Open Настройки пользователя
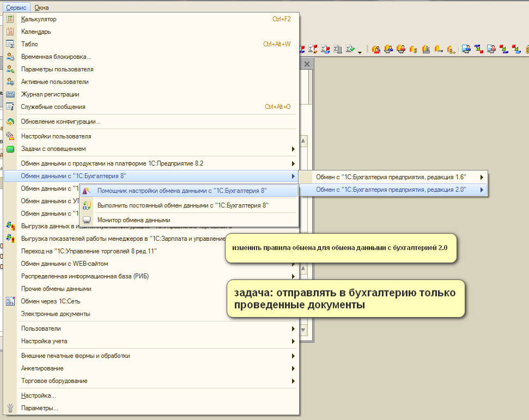The image size is (529, 420). pyautogui.click(x=56, y=136)
